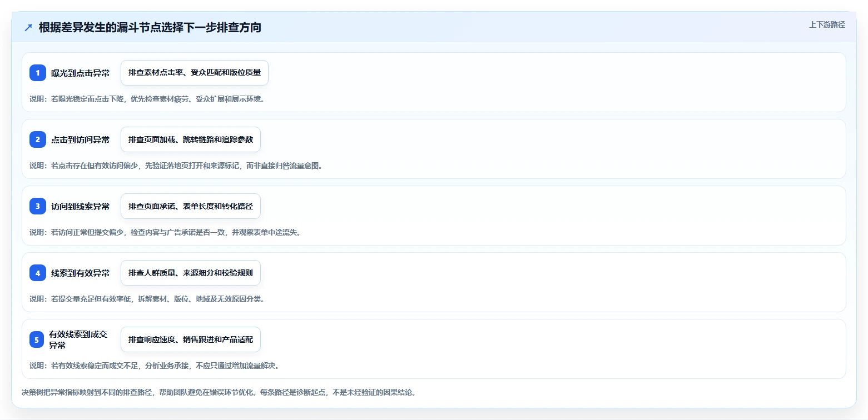Select step number badge 3
Screen dimensions: 868x420
38,206
